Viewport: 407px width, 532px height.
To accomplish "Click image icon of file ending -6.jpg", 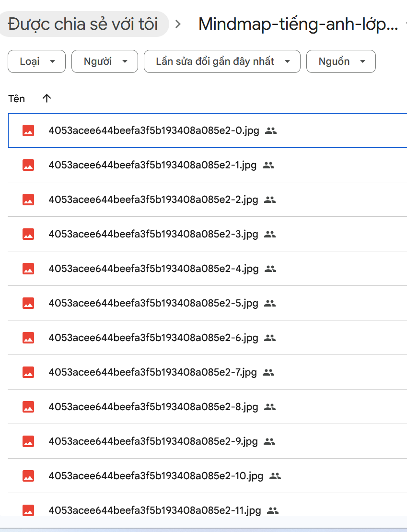I will [x=28, y=338].
